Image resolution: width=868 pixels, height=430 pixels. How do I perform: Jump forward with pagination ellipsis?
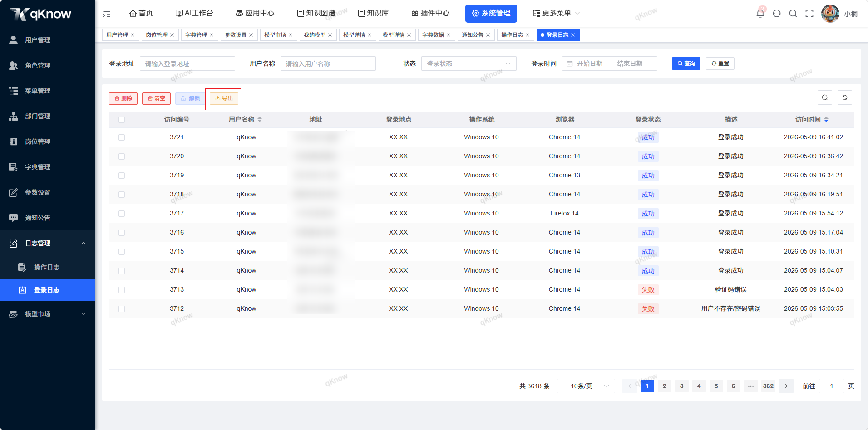[x=751, y=386]
